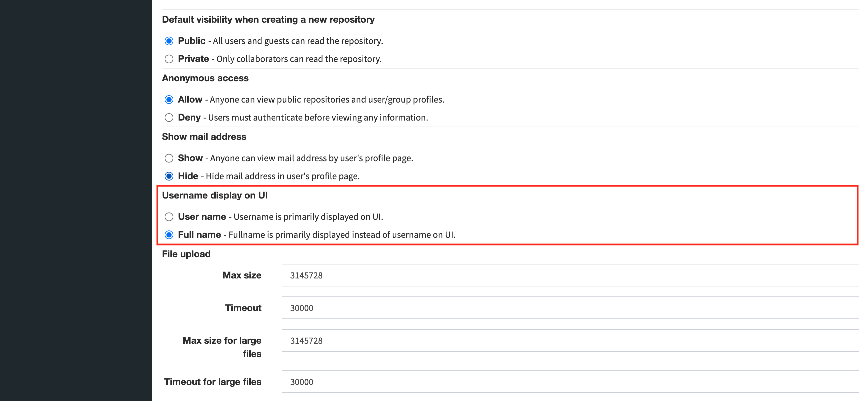Select the Public visibility radio button

169,41
